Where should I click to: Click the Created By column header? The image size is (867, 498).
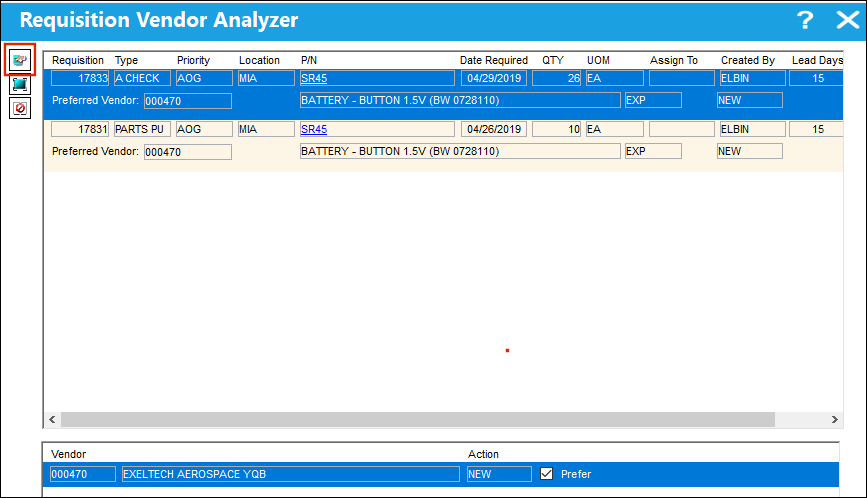748,60
